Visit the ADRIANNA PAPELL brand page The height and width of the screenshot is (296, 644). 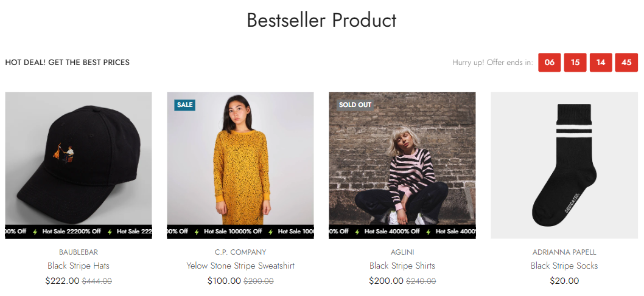564,252
